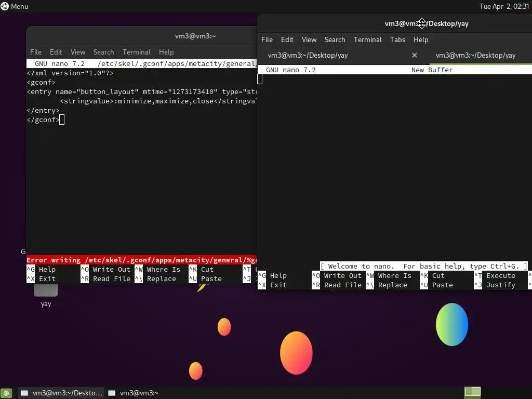
Task: Open File menu in Desktop/yay terminal
Action: 267,39
